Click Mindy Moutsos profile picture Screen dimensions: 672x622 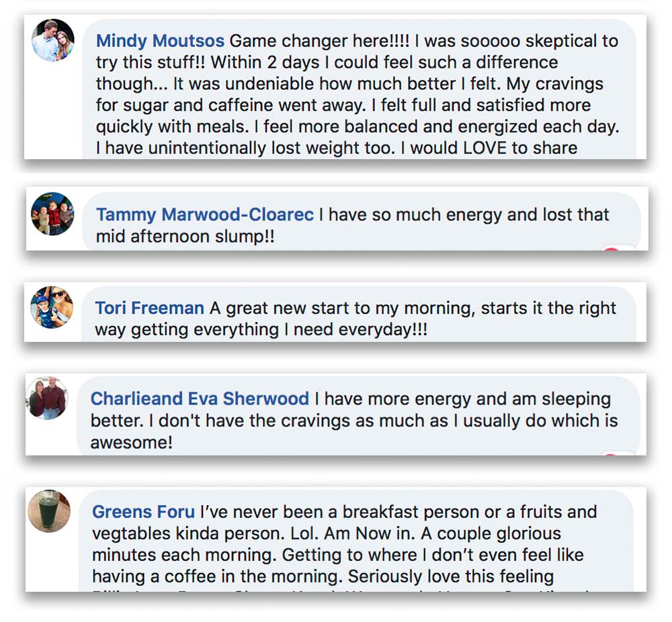tap(53, 40)
